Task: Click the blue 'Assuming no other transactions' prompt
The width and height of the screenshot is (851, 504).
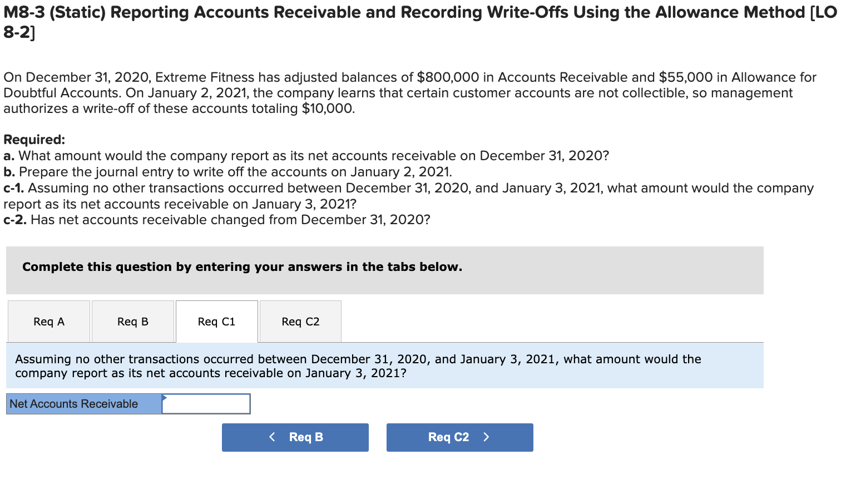Action: click(358, 366)
